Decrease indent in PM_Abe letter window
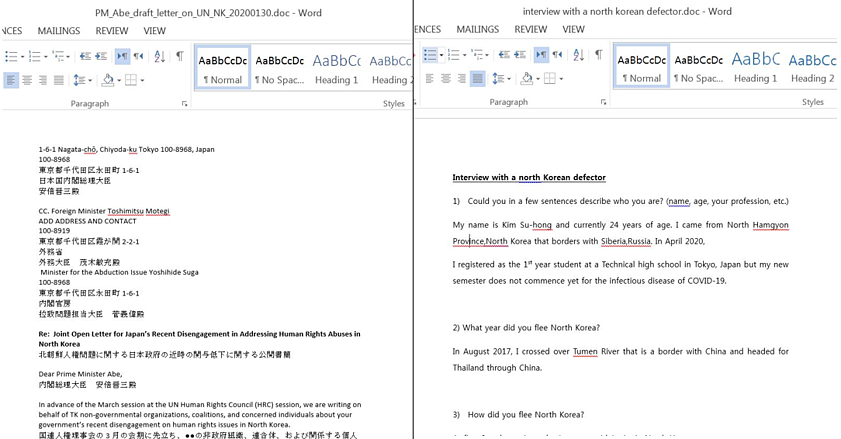The image size is (841, 439). click(85, 56)
